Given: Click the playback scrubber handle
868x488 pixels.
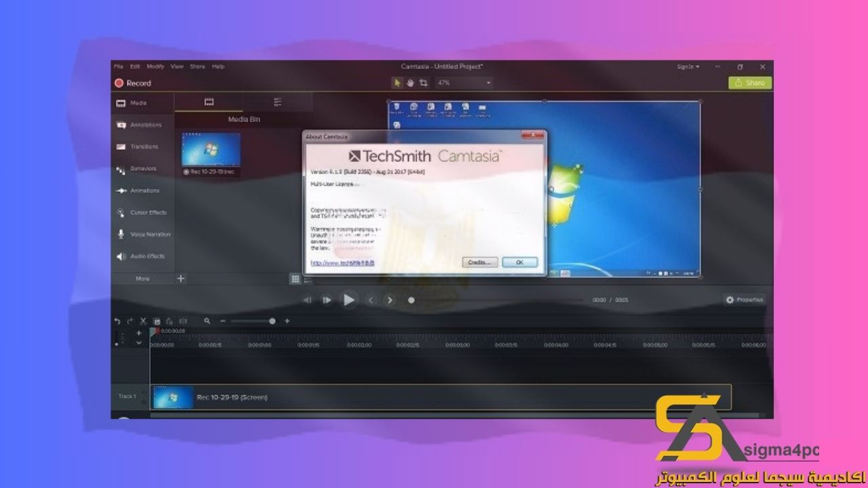Looking at the screenshot, I should 412,300.
